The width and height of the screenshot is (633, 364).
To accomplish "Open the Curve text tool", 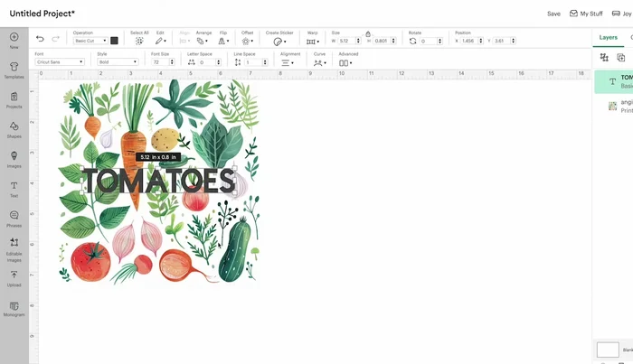I will (x=320, y=62).
